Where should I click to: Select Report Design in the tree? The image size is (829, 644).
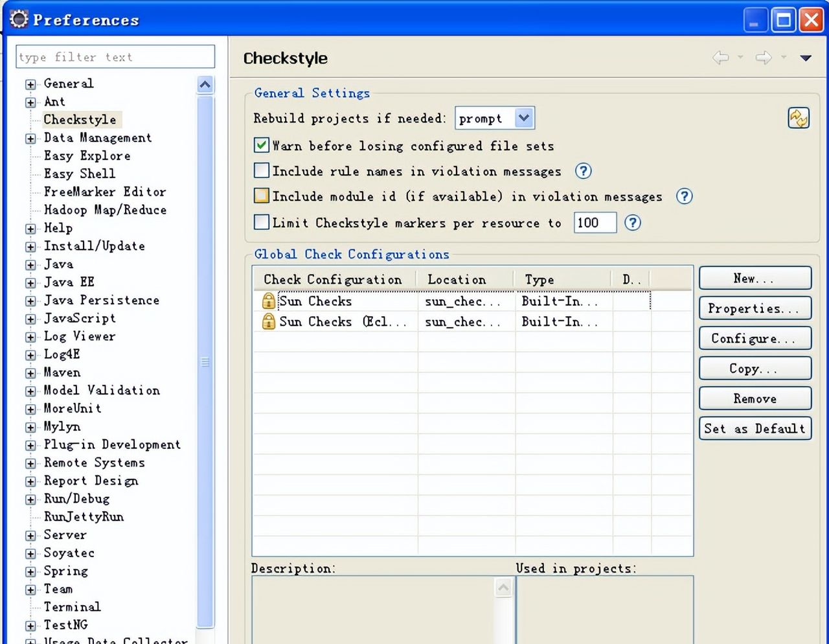pyautogui.click(x=91, y=481)
